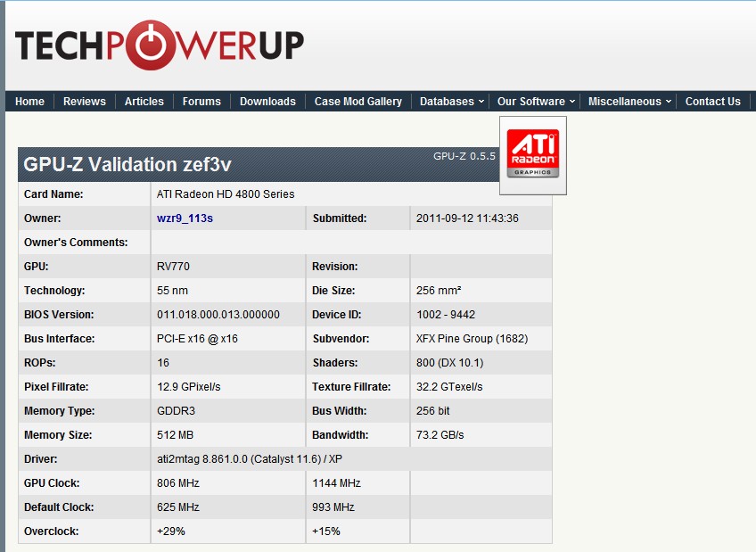
Task: Select overclock value +15%
Action: point(326,531)
